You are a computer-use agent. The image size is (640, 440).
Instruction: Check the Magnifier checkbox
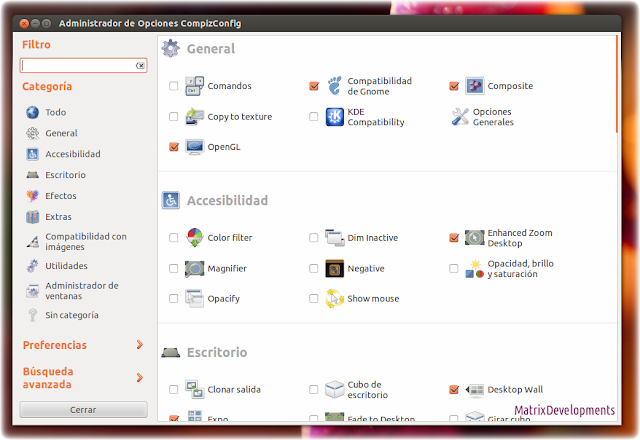click(x=174, y=269)
